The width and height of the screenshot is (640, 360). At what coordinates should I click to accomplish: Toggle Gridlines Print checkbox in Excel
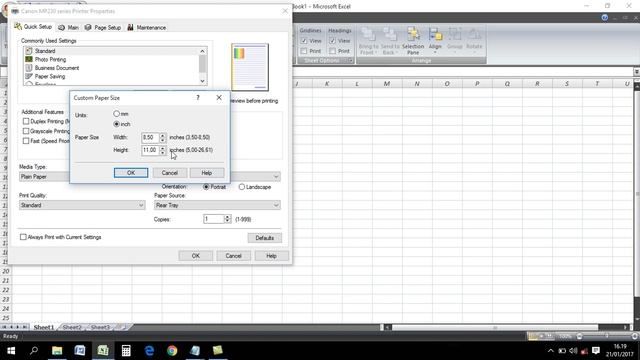point(304,51)
